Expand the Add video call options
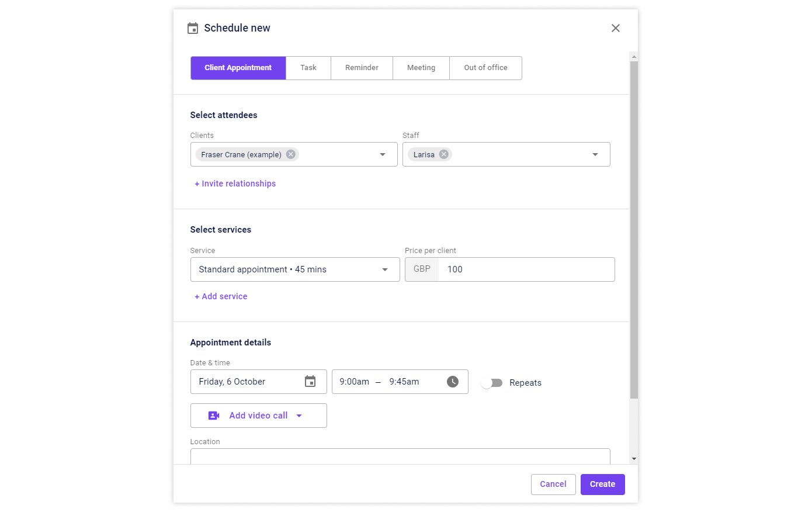 299,415
